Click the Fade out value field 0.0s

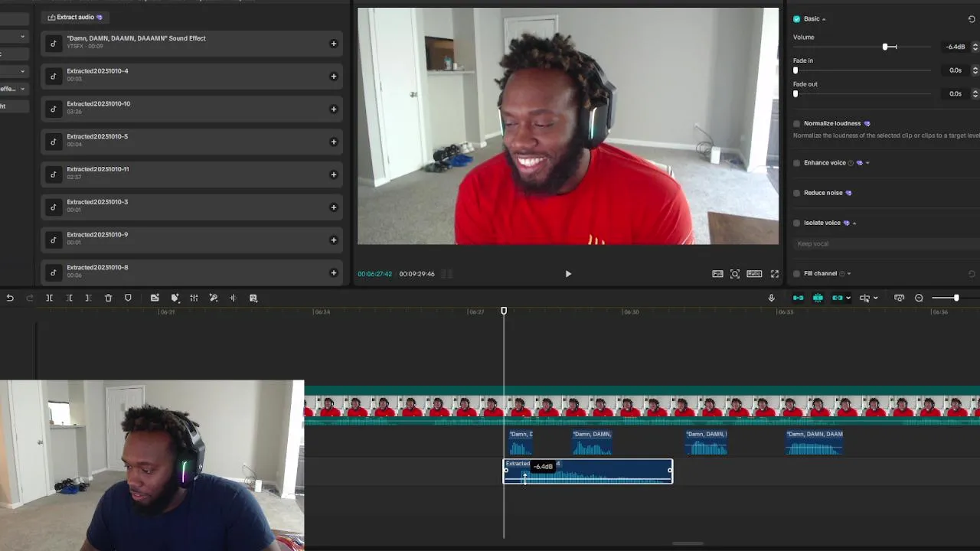coord(955,94)
